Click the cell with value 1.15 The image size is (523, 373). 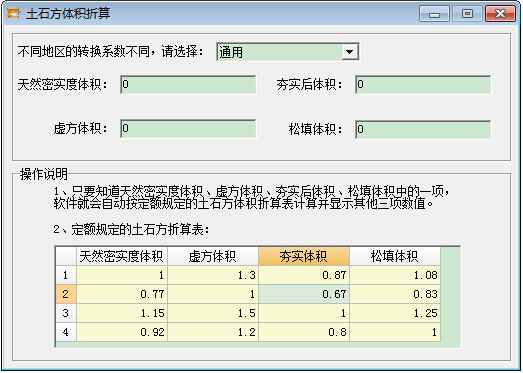[122, 313]
